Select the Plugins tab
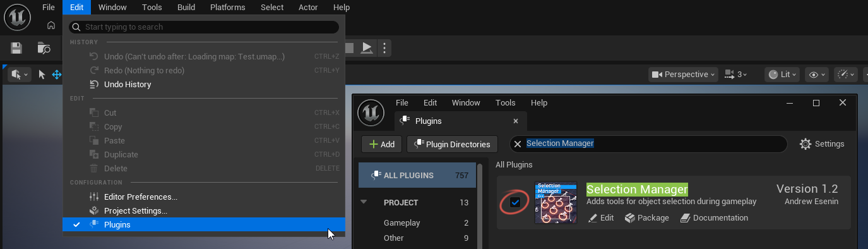This screenshot has width=868, height=249. [461, 121]
